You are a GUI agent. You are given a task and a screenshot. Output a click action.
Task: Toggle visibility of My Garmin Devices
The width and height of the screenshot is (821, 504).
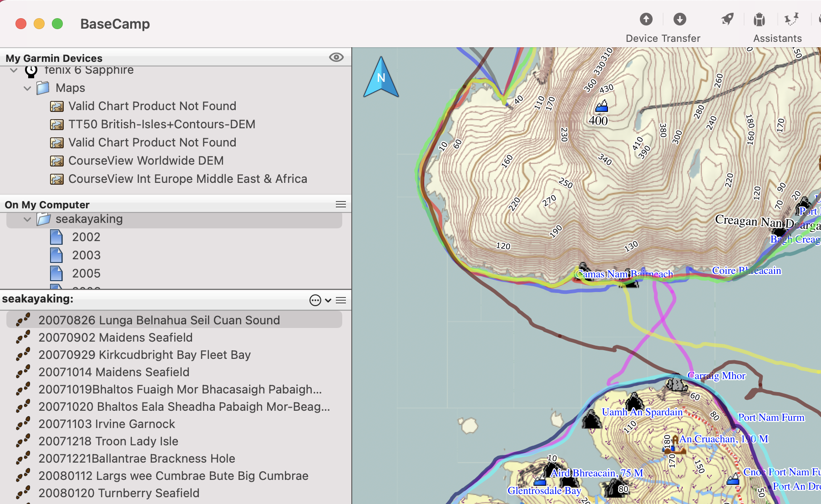pos(336,57)
